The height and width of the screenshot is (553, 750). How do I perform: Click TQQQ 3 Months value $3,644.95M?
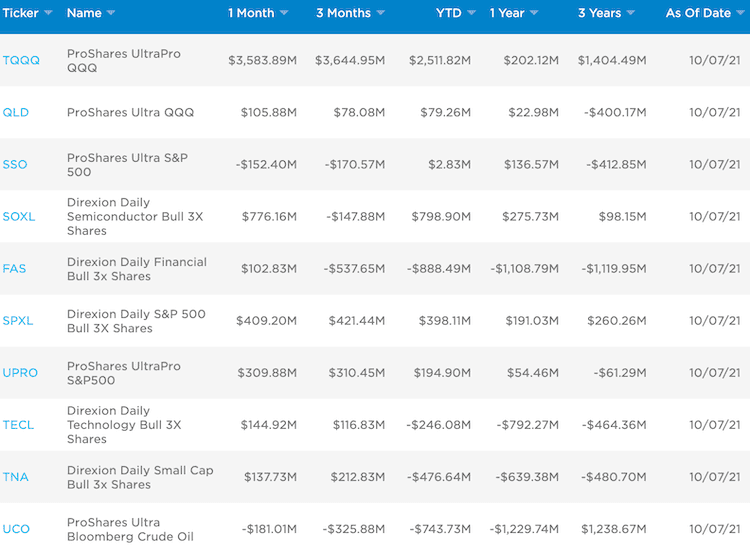(350, 60)
